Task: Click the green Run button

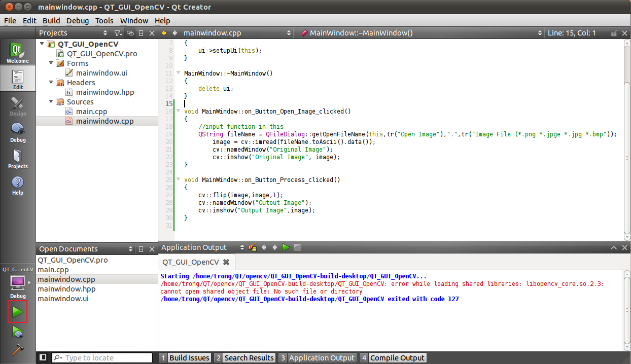Action: click(x=18, y=312)
